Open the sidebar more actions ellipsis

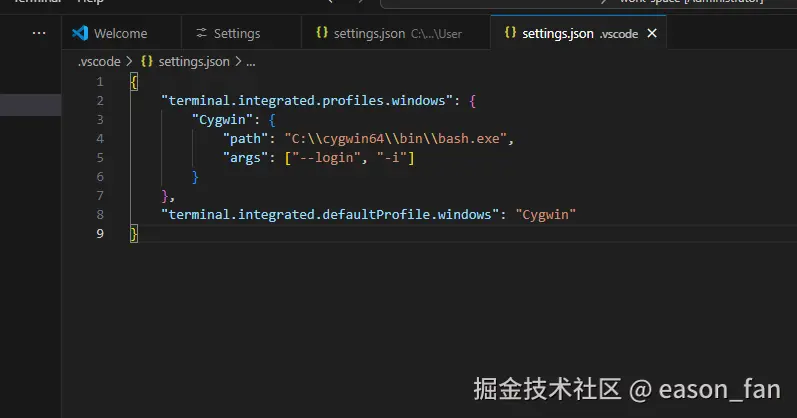39,33
